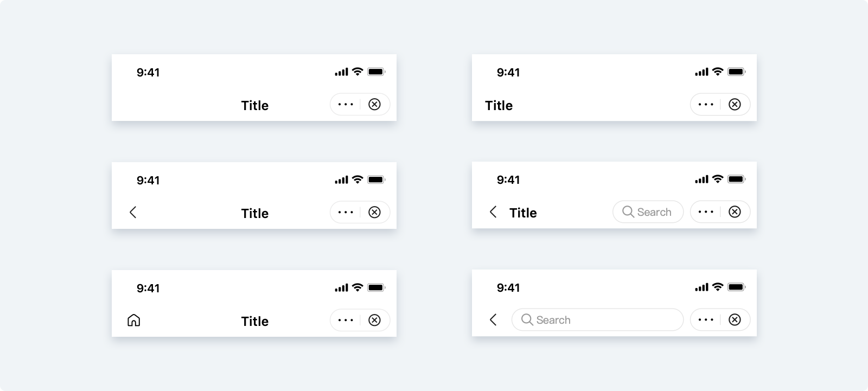The width and height of the screenshot is (868, 391).
Task: Click the Wi-Fi status icon in the top-left navbar
Action: click(x=358, y=72)
